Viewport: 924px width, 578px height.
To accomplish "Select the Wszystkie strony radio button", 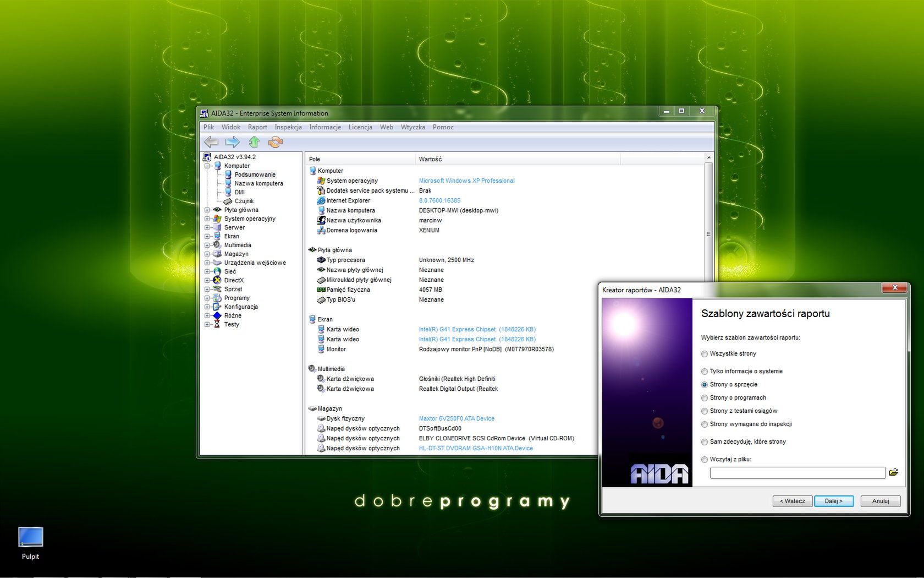I will click(705, 354).
